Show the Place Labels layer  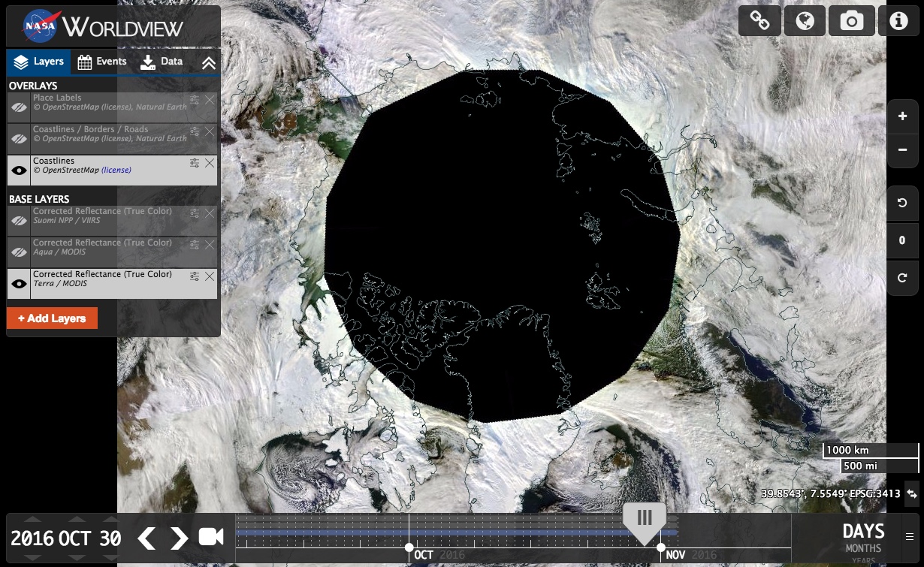(x=19, y=107)
